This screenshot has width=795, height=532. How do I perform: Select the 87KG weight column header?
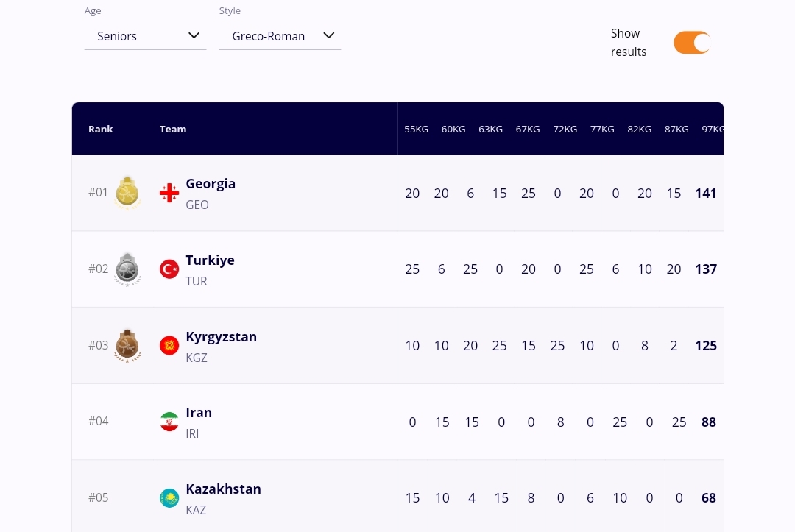click(676, 130)
